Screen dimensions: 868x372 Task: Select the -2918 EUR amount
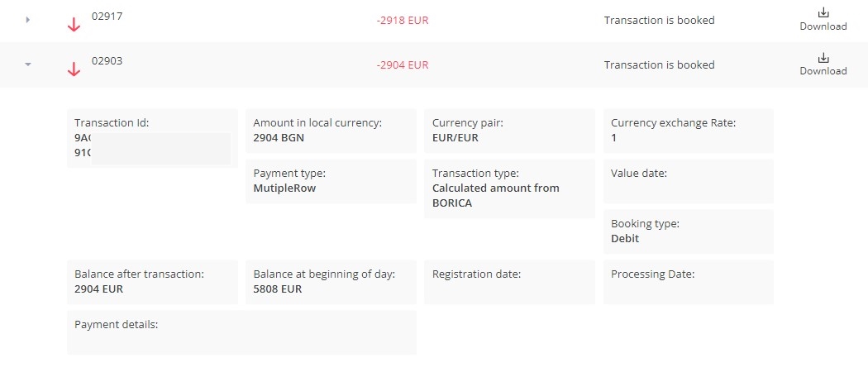point(403,20)
